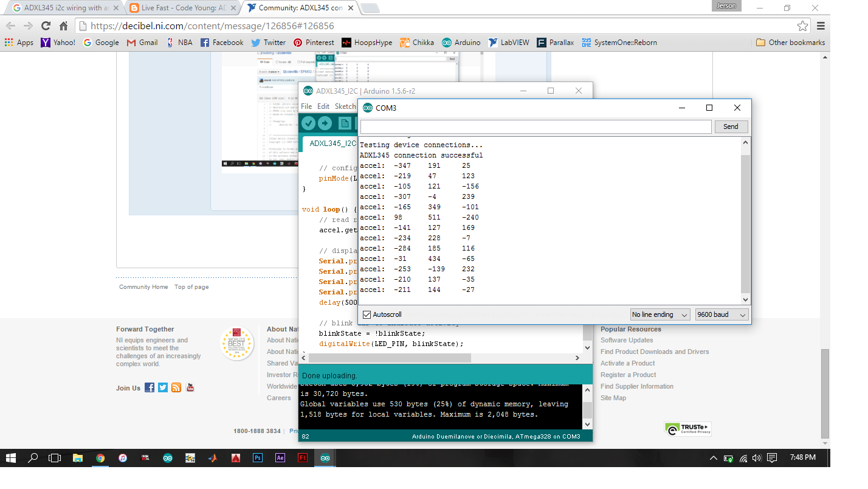Image resolution: width=868 pixels, height=489 pixels.
Task: Open Photoshop from the taskbar
Action: 257,457
